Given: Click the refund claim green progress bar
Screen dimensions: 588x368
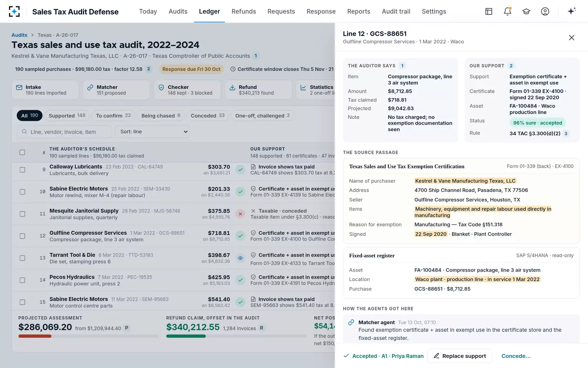Looking at the screenshot, I should pos(186,336).
